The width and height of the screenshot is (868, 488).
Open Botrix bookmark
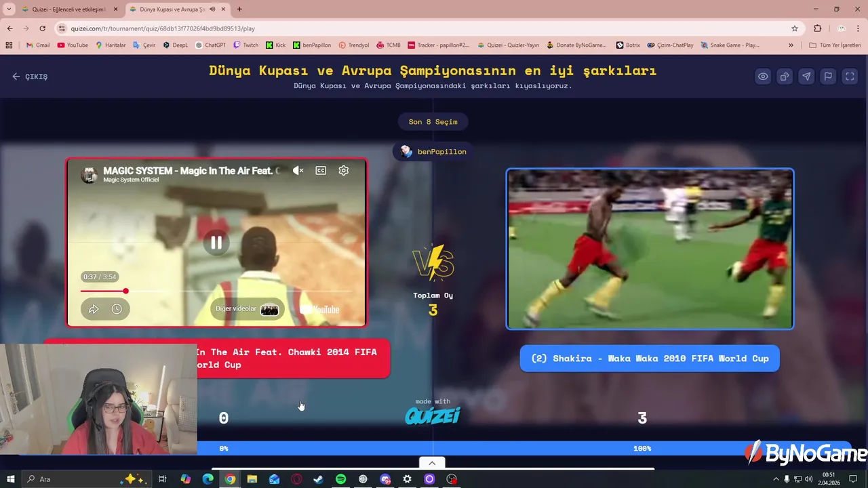[x=628, y=45]
